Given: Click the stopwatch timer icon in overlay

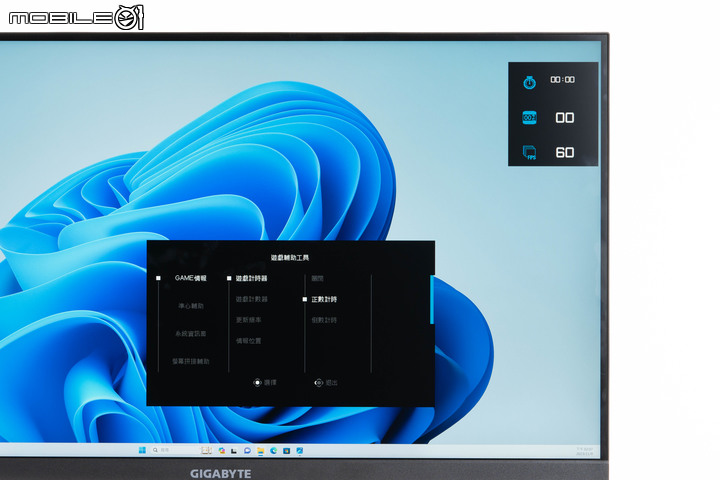Looking at the screenshot, I should [x=529, y=82].
